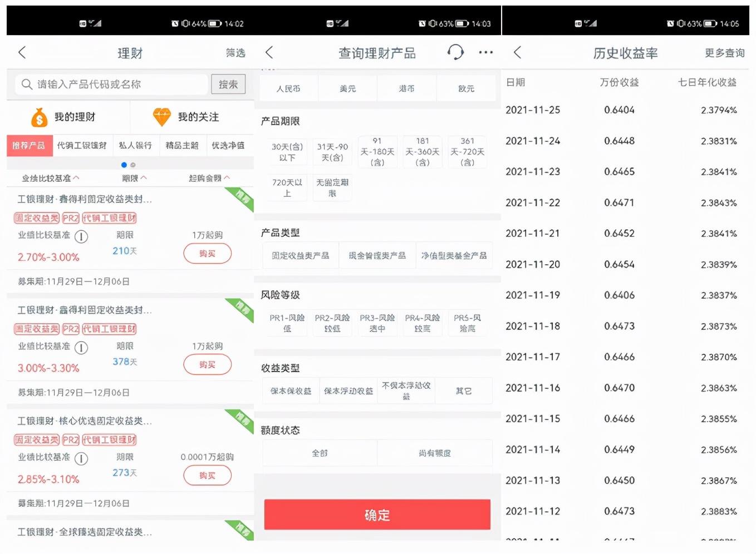Open 我的理财 money bag icon
The height and width of the screenshot is (554, 756).
click(39, 117)
